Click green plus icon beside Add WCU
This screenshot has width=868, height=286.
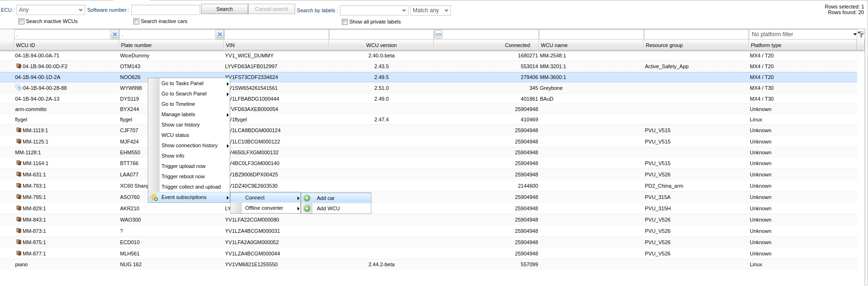307,208
